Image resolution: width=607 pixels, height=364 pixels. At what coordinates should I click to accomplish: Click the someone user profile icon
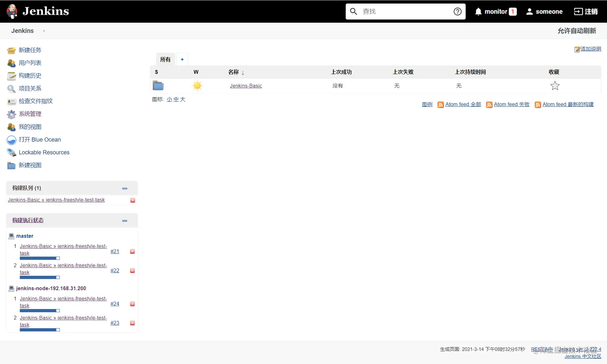(x=530, y=12)
